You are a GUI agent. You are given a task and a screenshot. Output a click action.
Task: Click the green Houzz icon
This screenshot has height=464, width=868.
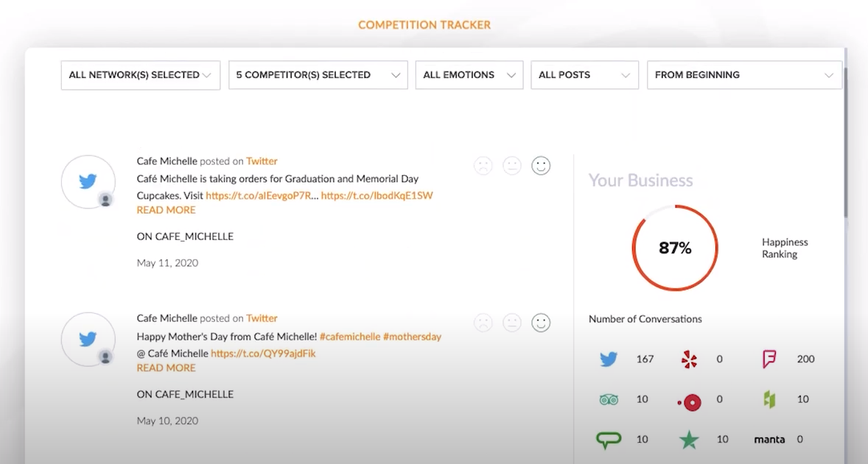(769, 399)
